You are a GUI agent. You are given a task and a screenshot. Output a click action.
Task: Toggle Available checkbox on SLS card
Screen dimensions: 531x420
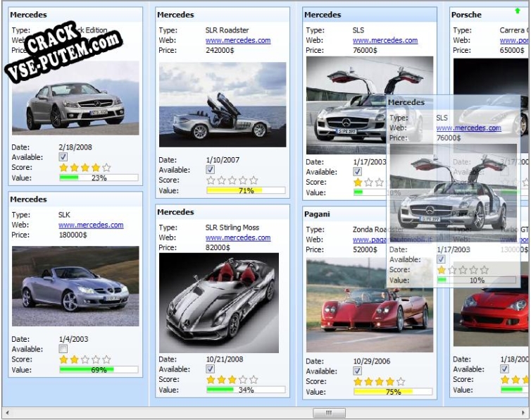pyautogui.click(x=357, y=171)
